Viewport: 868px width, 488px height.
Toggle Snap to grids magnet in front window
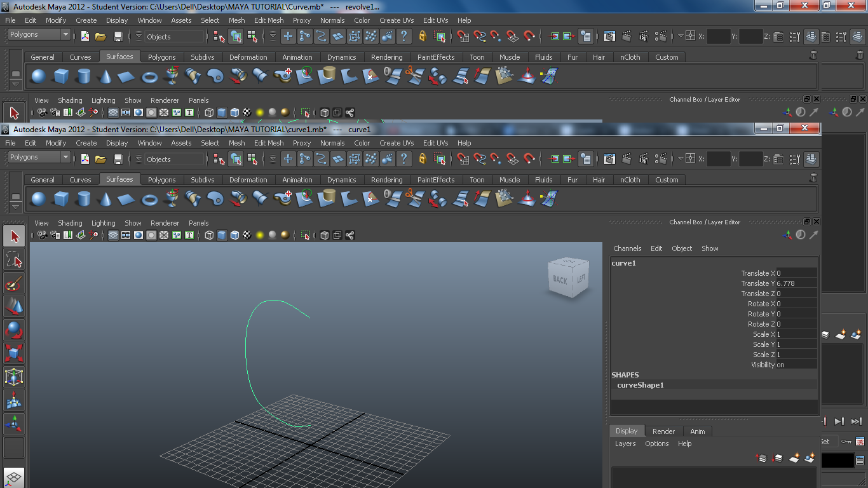click(x=464, y=159)
